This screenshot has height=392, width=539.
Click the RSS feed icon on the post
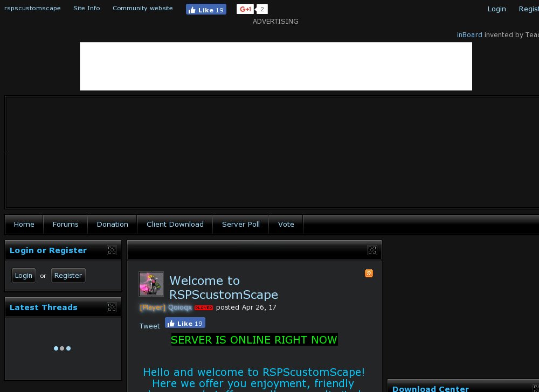pos(369,274)
